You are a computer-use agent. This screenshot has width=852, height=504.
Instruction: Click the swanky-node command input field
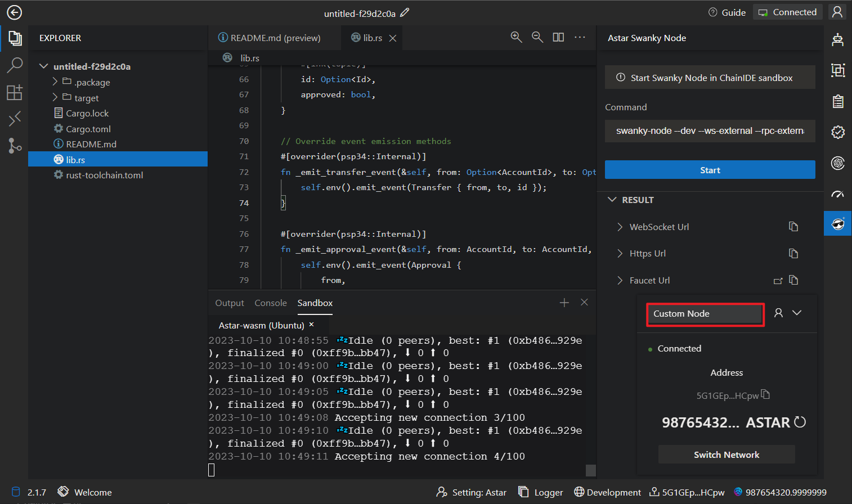coord(710,131)
